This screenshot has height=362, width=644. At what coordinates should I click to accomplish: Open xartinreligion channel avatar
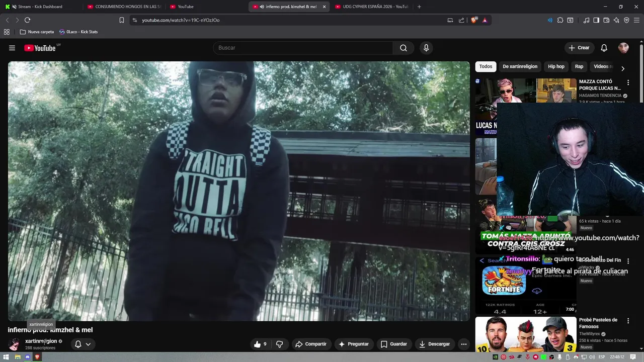point(14,344)
